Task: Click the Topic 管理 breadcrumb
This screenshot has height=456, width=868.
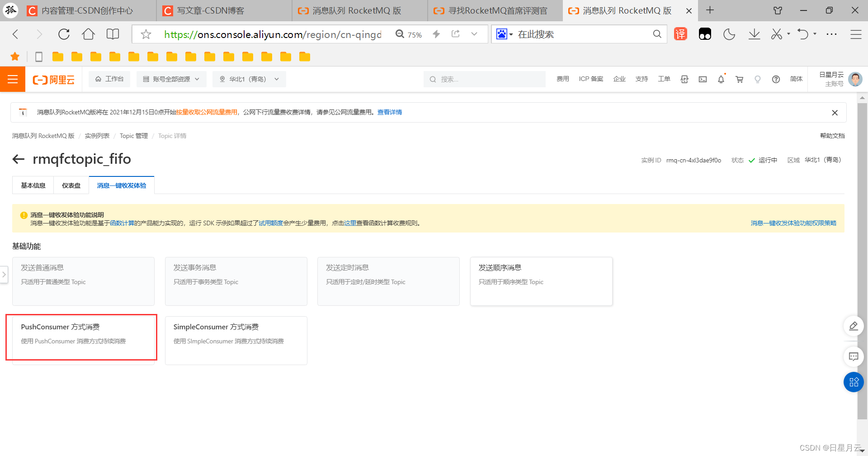Action: click(134, 136)
